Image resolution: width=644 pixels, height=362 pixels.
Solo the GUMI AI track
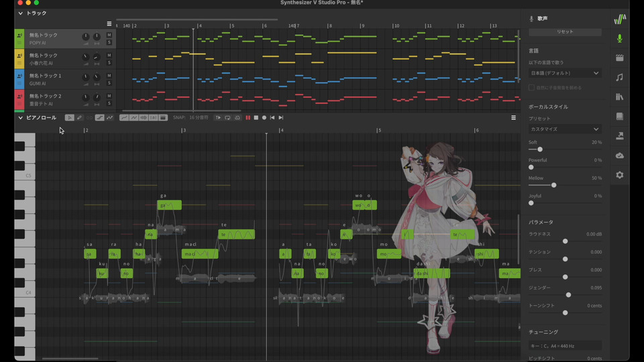tap(109, 83)
